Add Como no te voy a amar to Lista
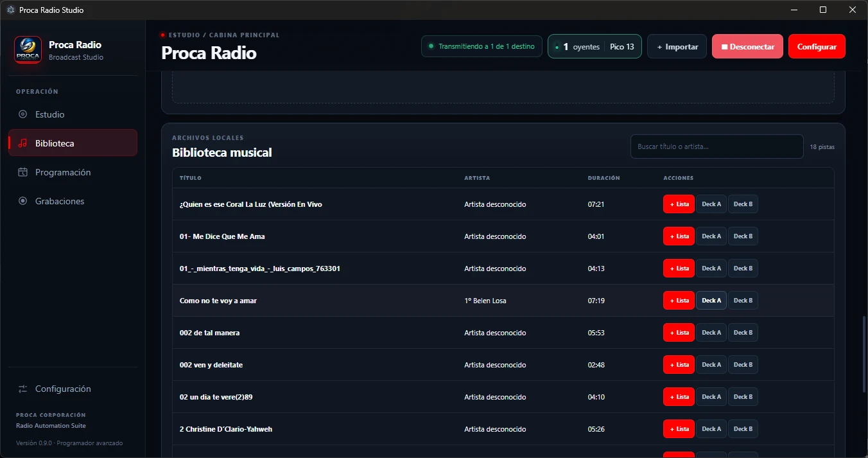This screenshot has height=458, width=868. click(x=679, y=301)
